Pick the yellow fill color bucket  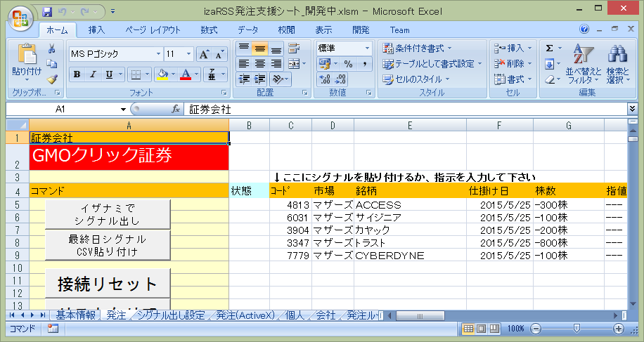click(162, 74)
